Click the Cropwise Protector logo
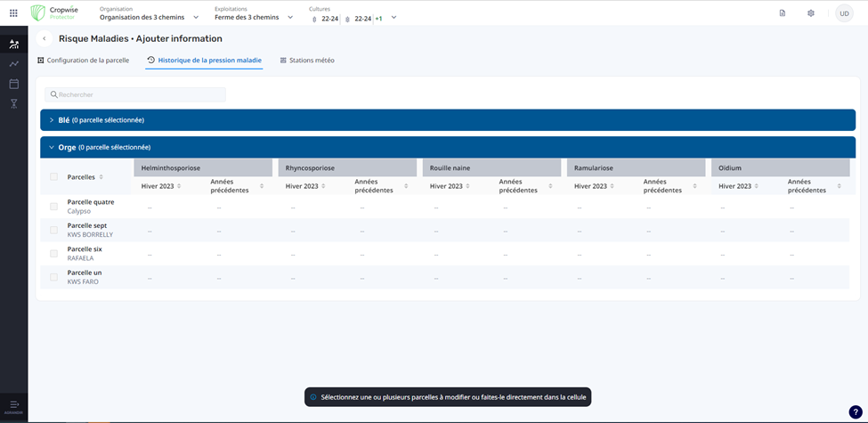868x423 pixels. (55, 13)
